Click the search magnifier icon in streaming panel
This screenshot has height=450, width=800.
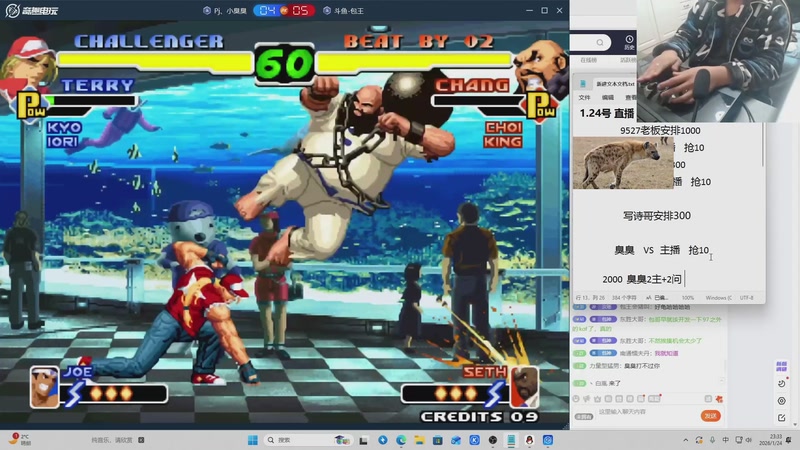(600, 42)
